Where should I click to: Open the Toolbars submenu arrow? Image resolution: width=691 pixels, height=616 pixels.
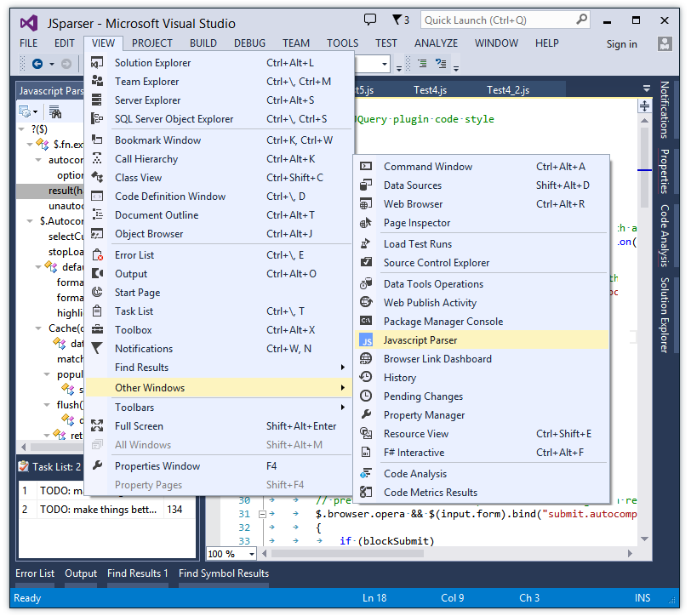click(x=342, y=408)
